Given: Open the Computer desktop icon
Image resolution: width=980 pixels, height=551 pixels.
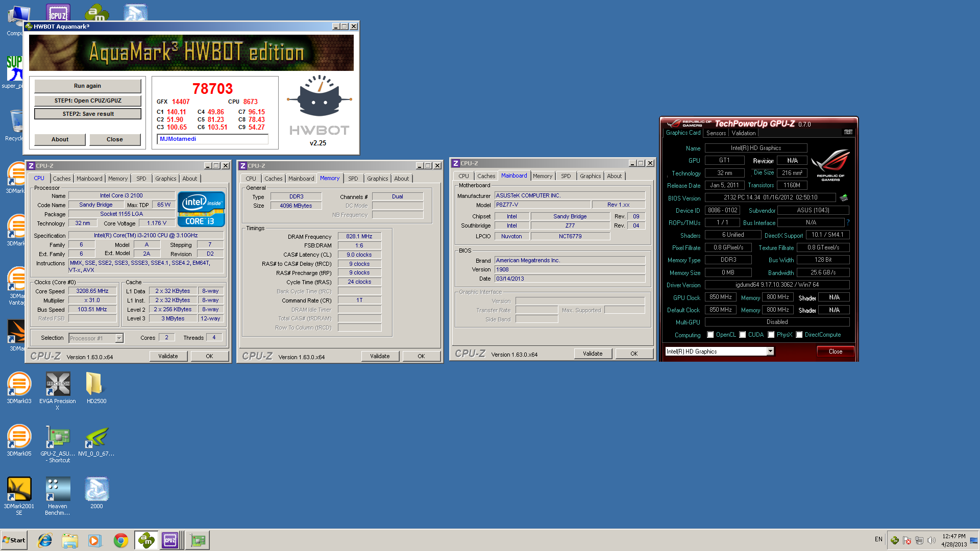Looking at the screenshot, I should (15, 20).
